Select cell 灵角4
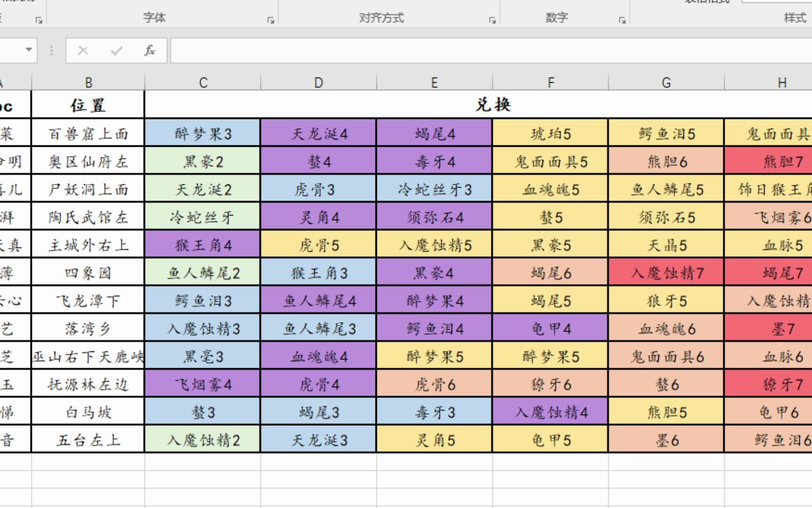812x508 pixels. coord(319,217)
